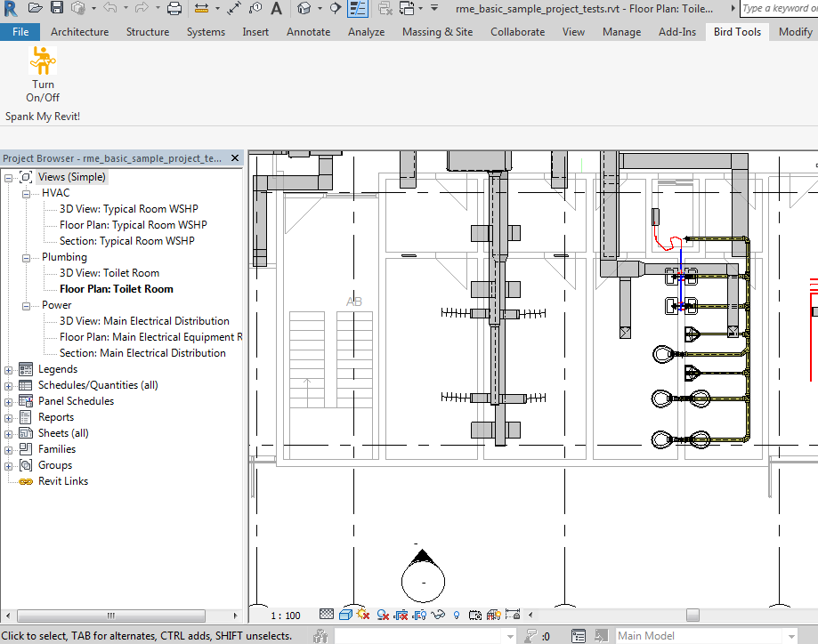
Task: Expand Schedules/Quantities (all)
Action: click(8, 386)
